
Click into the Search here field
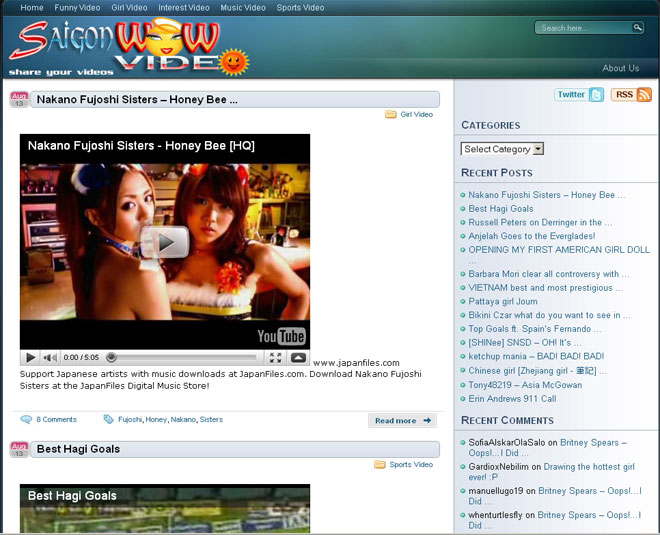coord(584,28)
